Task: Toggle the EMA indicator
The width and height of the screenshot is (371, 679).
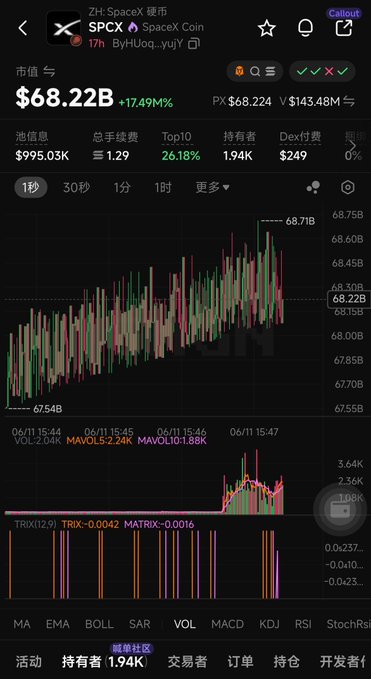Action: (58, 624)
